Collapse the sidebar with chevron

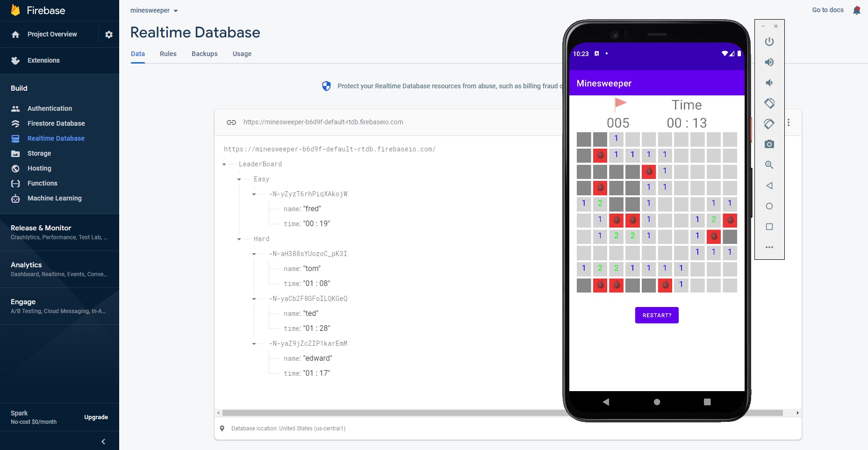point(103,442)
